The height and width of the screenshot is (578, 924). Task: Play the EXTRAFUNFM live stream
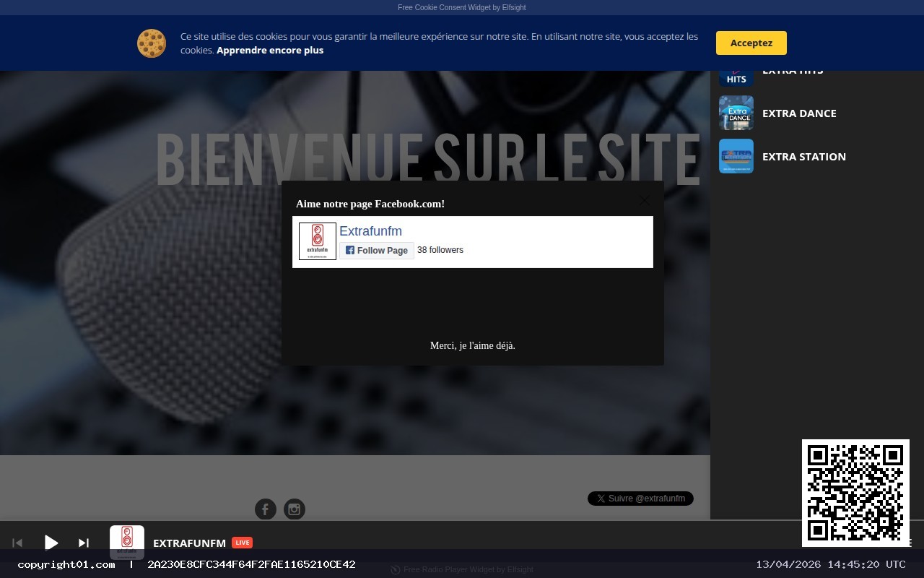(51, 543)
